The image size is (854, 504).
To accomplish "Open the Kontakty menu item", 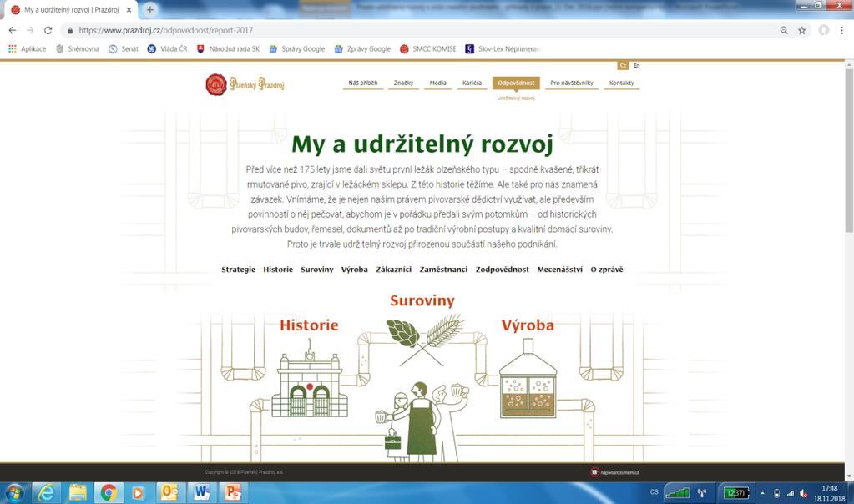I will pyautogui.click(x=621, y=83).
